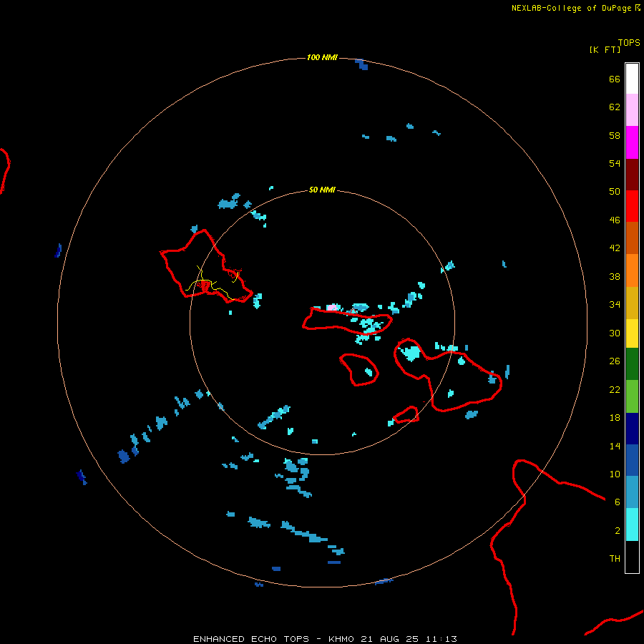
Task: Click the "50 NMI" range ring label
Action: pyautogui.click(x=322, y=190)
